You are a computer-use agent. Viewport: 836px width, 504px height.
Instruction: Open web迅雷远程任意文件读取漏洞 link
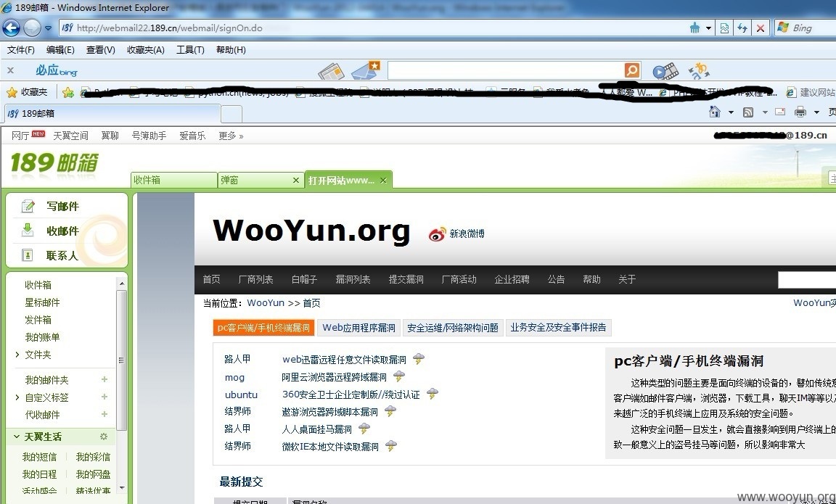(x=345, y=360)
